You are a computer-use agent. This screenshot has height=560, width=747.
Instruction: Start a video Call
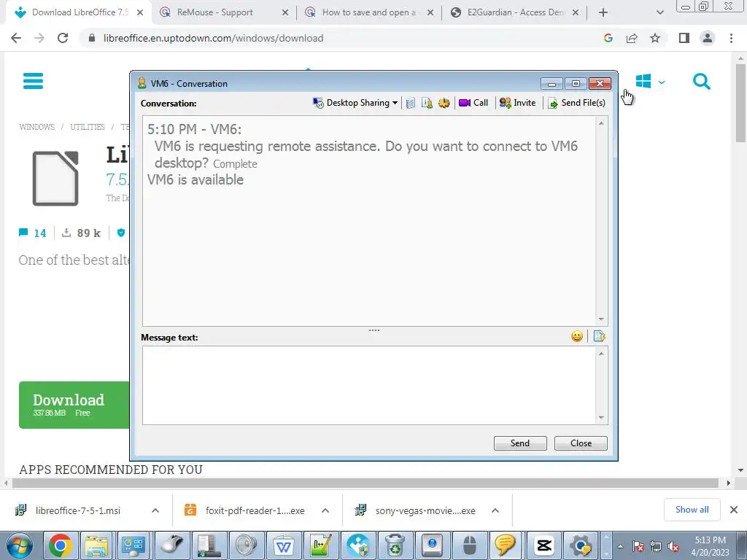point(473,103)
